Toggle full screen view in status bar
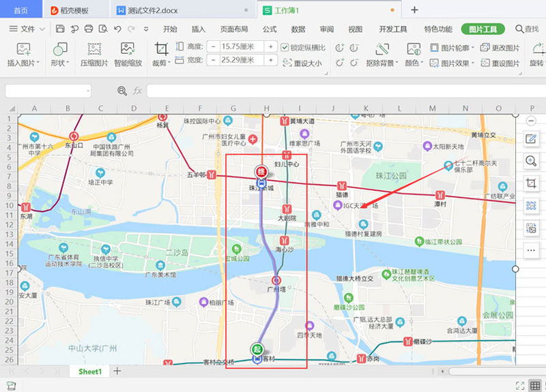The height and width of the screenshot is (392, 546). (520, 386)
